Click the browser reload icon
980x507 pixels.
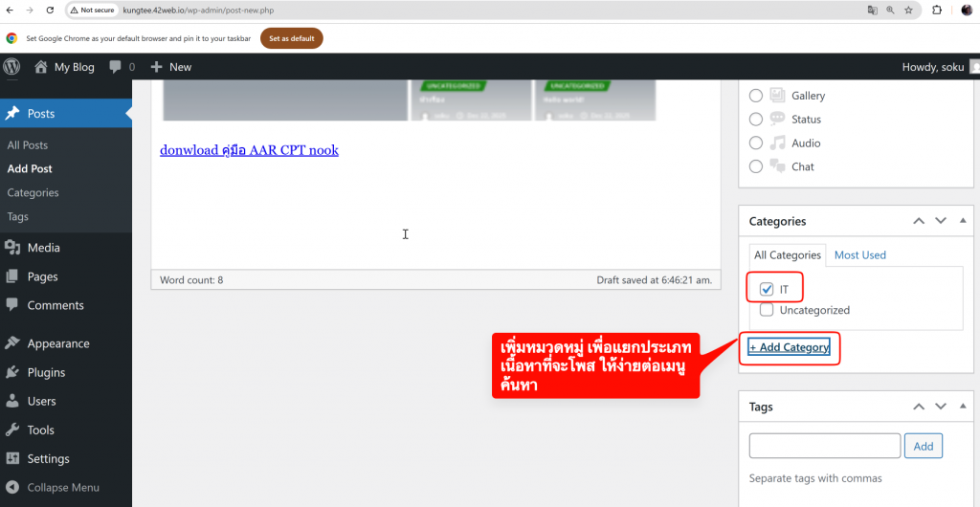click(x=52, y=10)
